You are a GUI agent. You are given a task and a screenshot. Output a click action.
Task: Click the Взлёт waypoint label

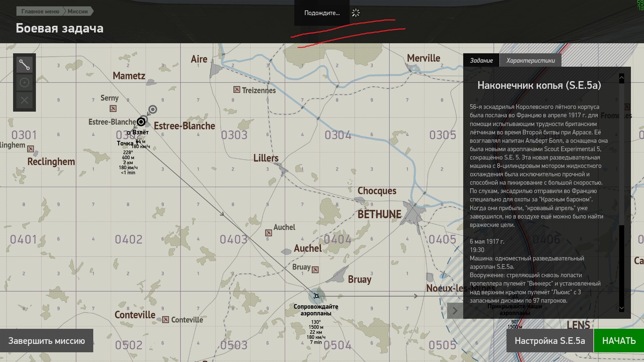click(x=140, y=132)
